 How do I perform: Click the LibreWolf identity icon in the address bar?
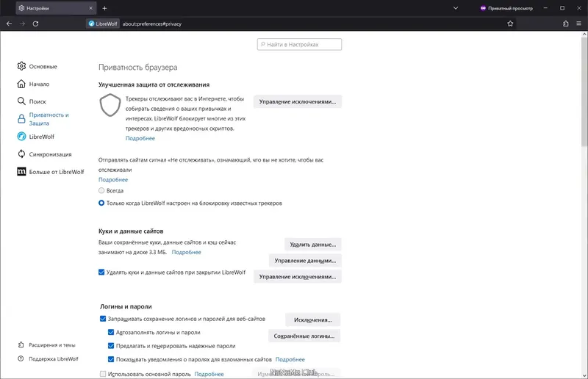pyautogui.click(x=101, y=24)
